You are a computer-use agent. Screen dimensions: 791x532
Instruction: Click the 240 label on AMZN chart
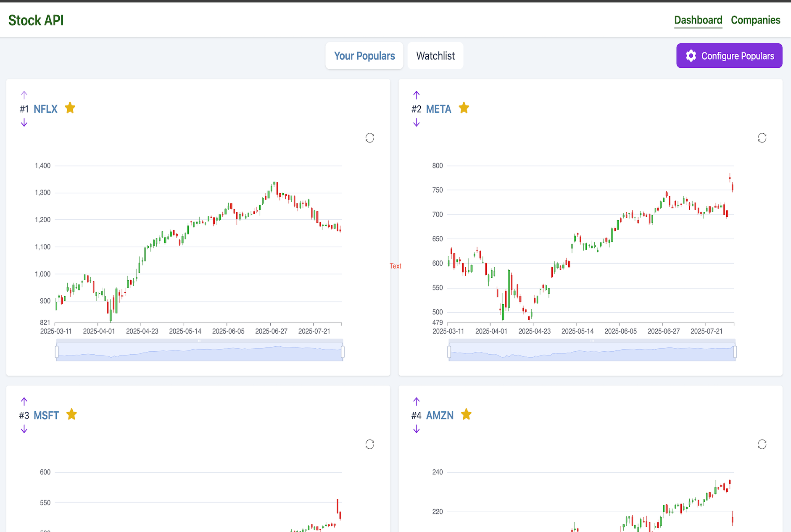tap(438, 472)
